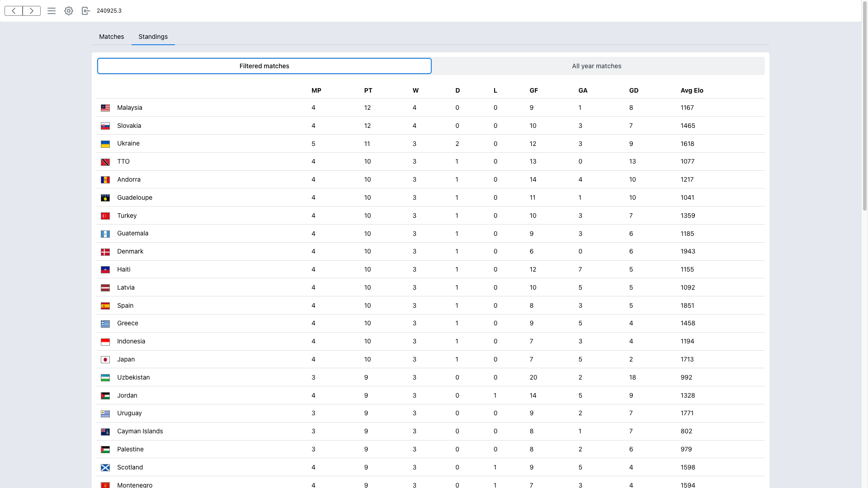Click the Avg Elo column header
This screenshot has height=488, width=868.
(692, 90)
